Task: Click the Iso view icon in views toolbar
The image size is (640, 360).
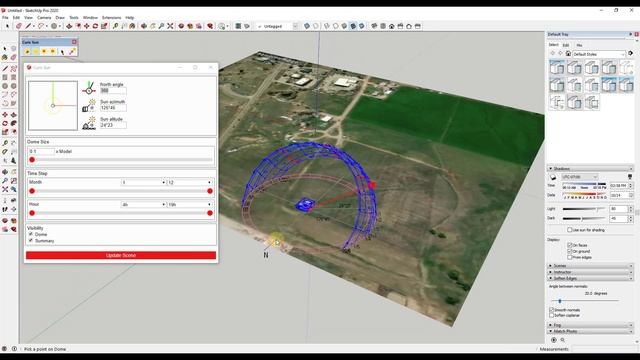Action: click(x=374, y=26)
